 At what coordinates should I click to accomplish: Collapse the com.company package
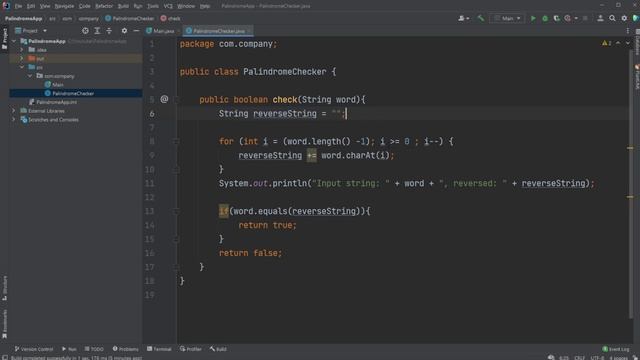point(30,76)
